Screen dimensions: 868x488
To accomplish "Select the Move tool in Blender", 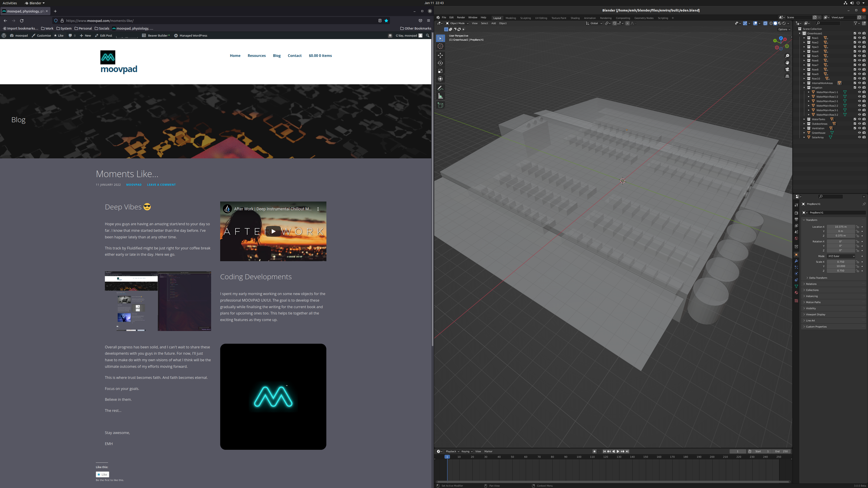I will (440, 55).
